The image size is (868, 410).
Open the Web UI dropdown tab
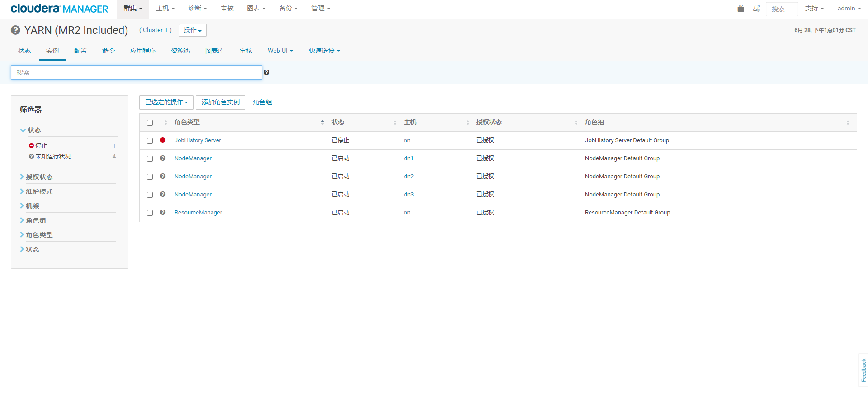click(280, 51)
